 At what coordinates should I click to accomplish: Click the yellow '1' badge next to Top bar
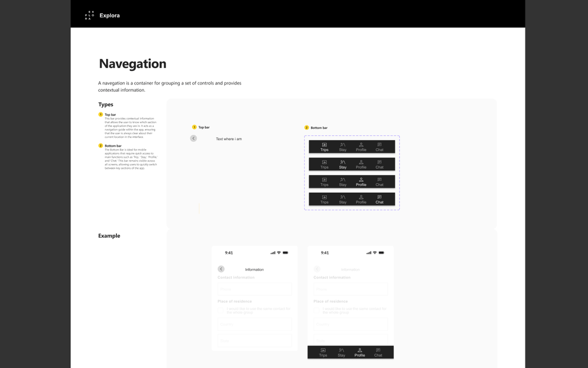[x=194, y=126]
